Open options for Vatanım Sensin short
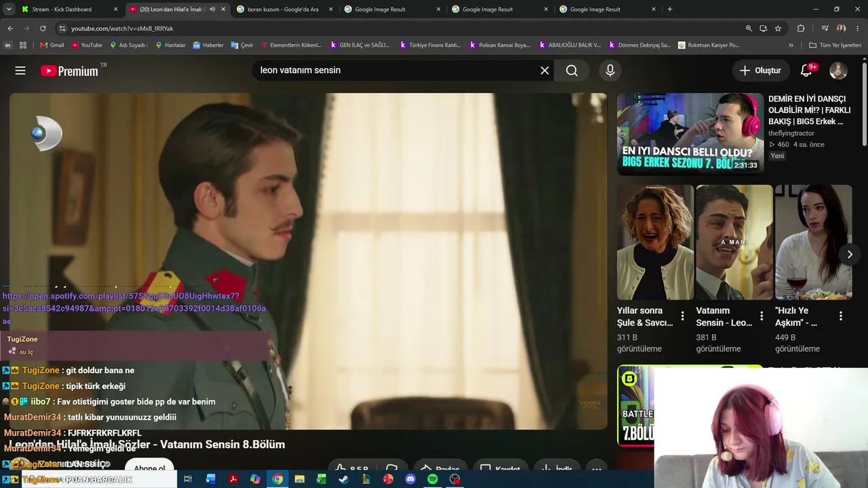The image size is (868, 488). 762,317
